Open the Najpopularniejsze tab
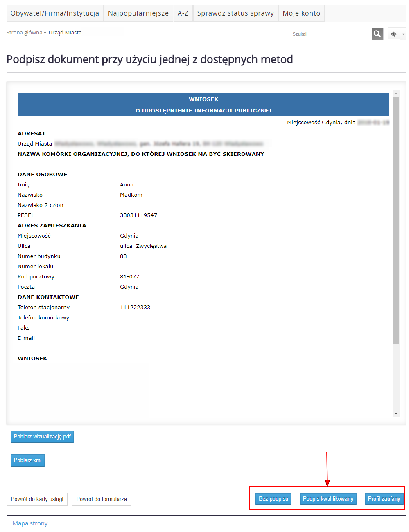Screen dimensions: 409x532 (x=138, y=13)
